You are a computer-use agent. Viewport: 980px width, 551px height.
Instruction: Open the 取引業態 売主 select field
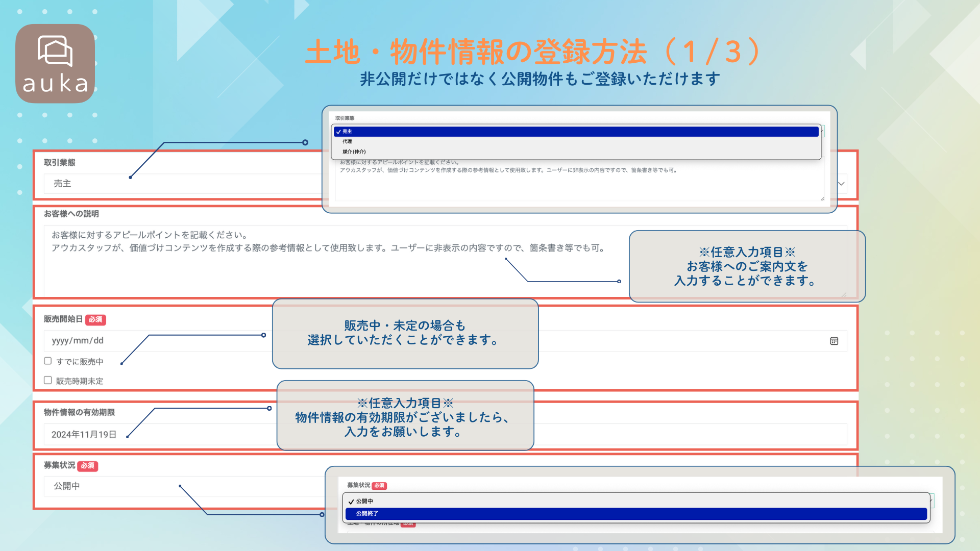[x=183, y=184]
